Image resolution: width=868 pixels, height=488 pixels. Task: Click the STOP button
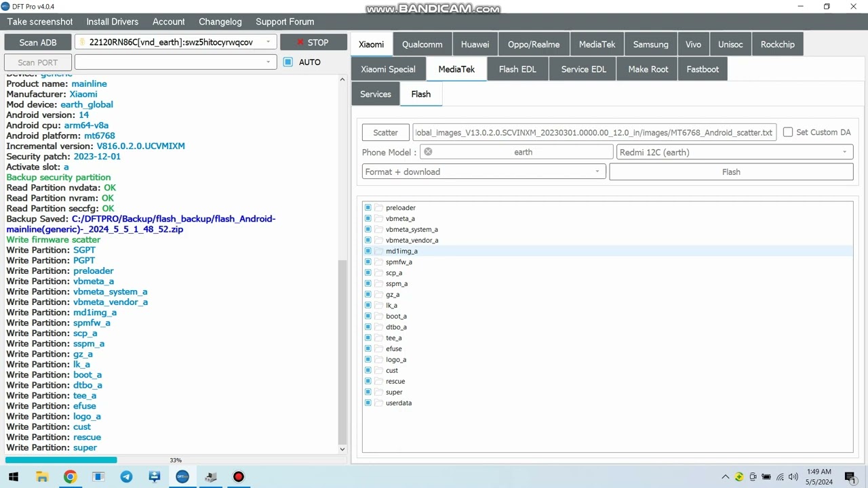[313, 42]
